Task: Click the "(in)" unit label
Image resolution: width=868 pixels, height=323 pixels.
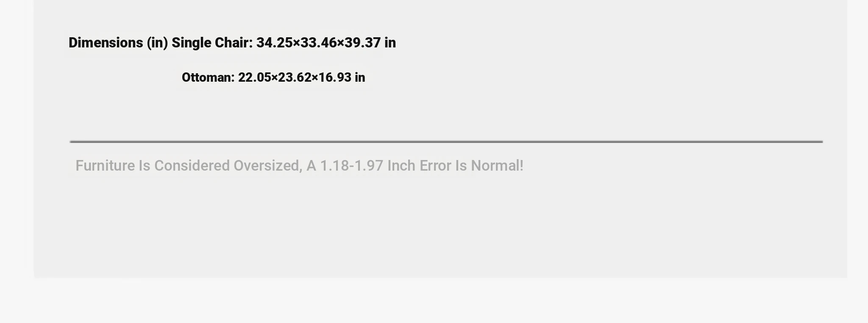Action: click(x=157, y=43)
